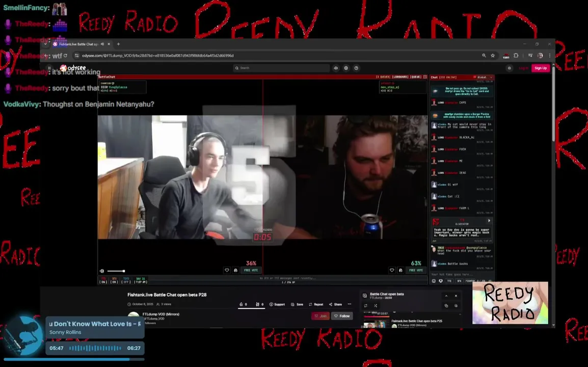This screenshot has height=367, width=588.
Task: Click the chat message input field
Action: tap(462, 274)
